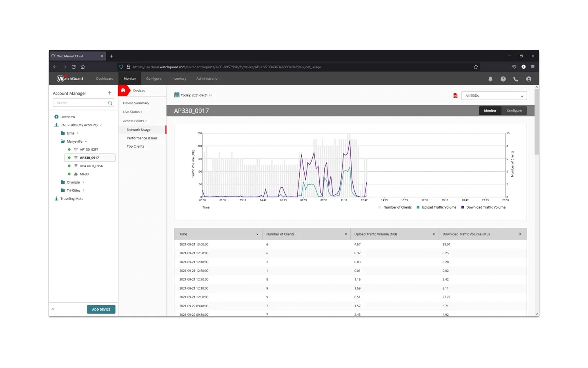The image size is (588, 368).
Task: Select the AP430CR_0956 access point
Action: [x=91, y=166]
